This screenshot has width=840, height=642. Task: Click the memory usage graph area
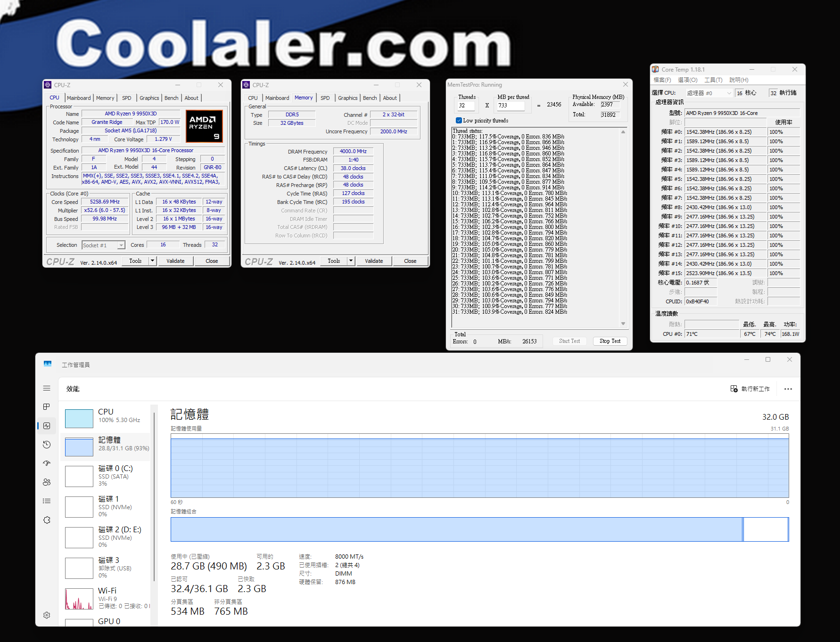479,465
